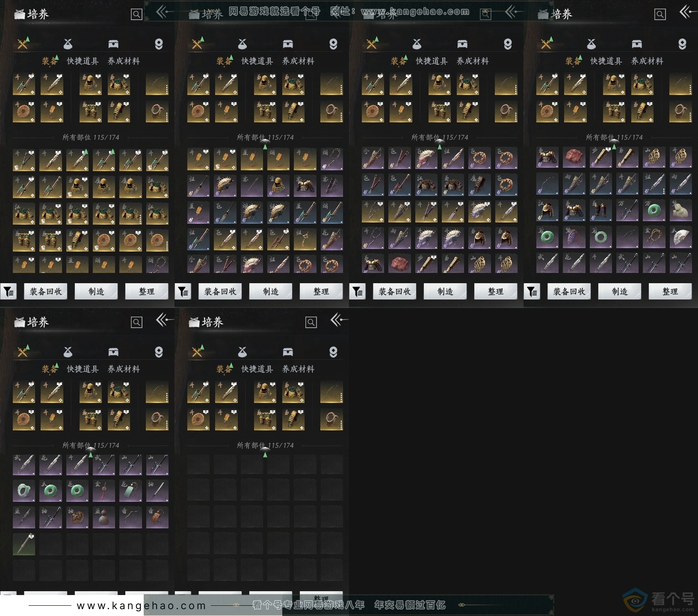Click 整理 button in top-right panel
Screen dimensions: 698x616
(670, 291)
